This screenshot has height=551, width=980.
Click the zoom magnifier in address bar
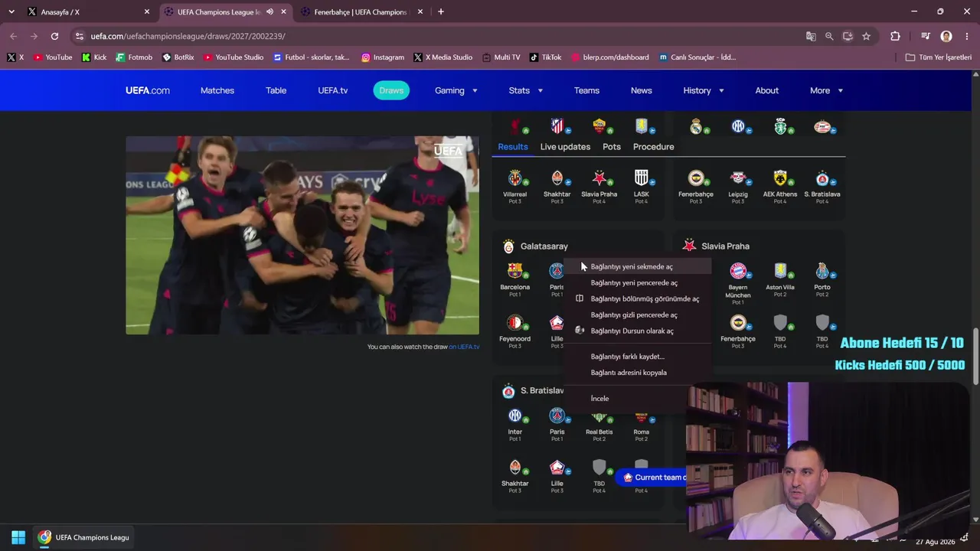point(829,36)
